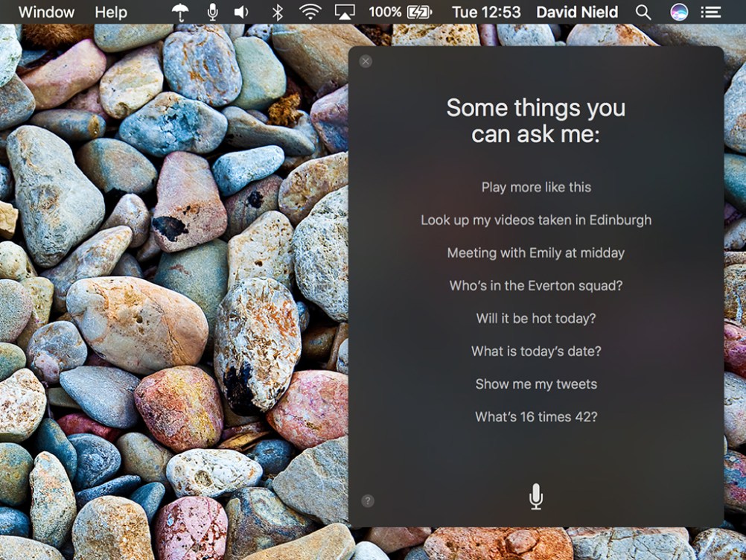Open the volume speaker menu
This screenshot has width=746, height=560.
[241, 12]
